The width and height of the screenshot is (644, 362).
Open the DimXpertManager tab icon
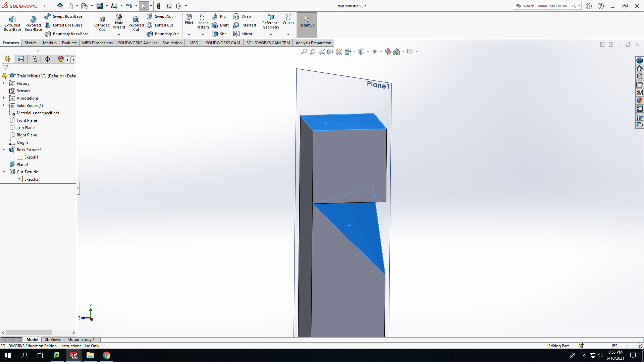[48, 59]
